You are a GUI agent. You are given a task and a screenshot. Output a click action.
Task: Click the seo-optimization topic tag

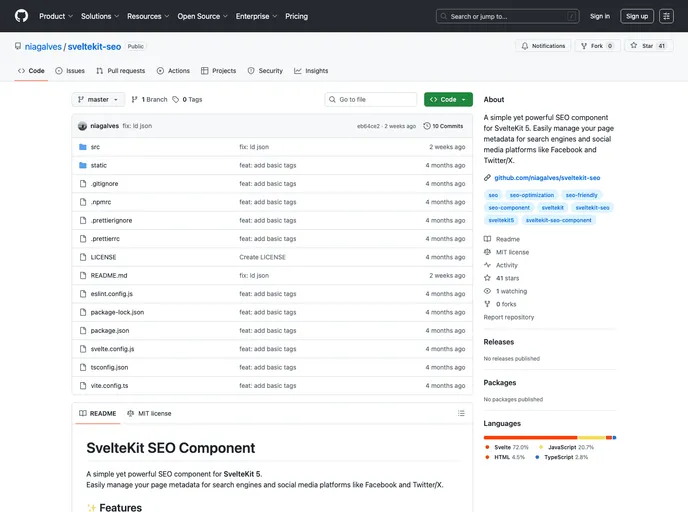[x=532, y=195]
